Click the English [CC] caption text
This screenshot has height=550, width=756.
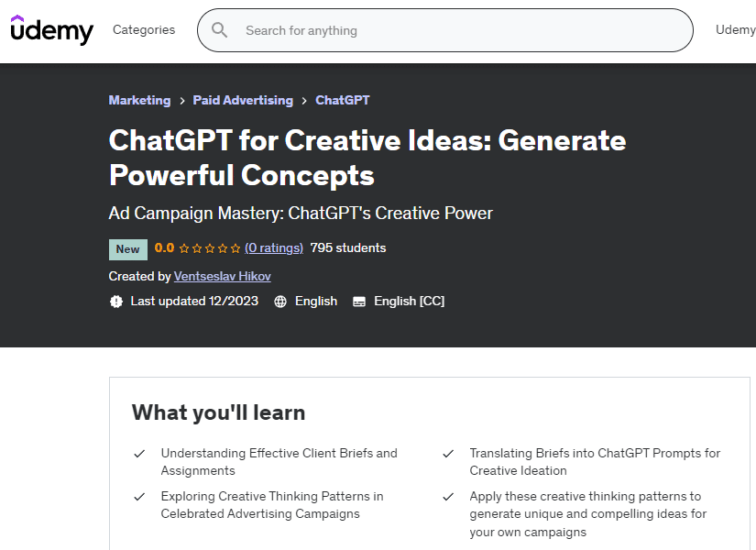point(410,301)
